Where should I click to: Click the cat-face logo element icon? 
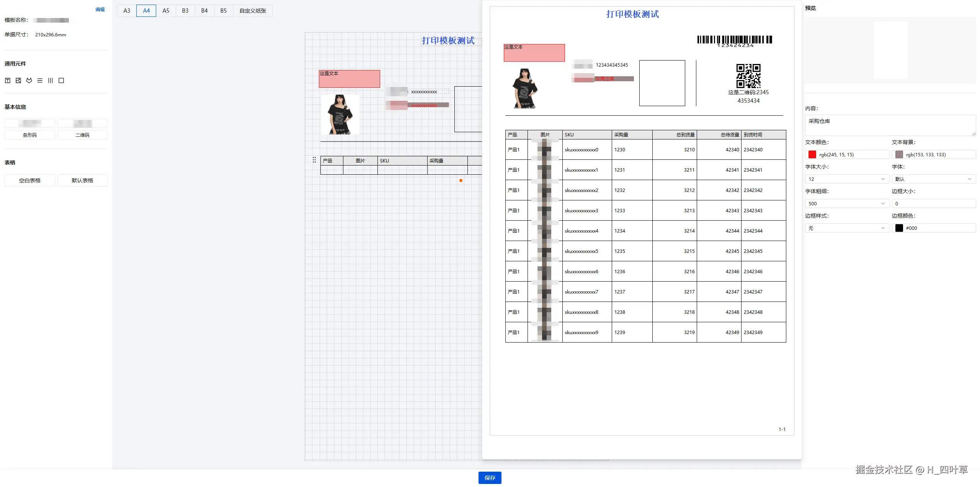(29, 80)
